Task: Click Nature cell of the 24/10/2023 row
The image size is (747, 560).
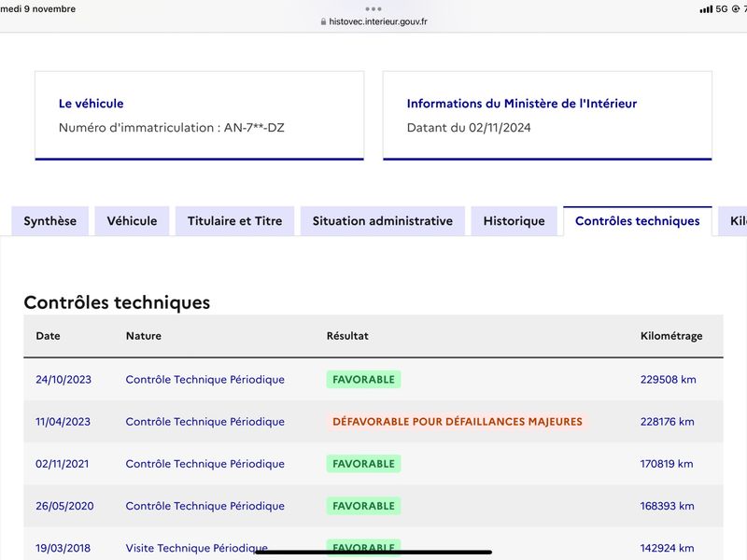Action: [205, 380]
